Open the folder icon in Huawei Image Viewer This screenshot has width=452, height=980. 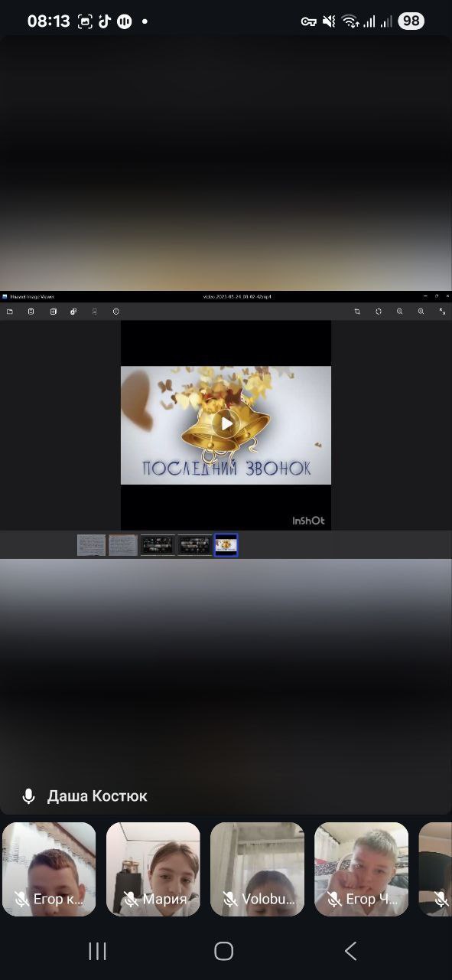10,312
